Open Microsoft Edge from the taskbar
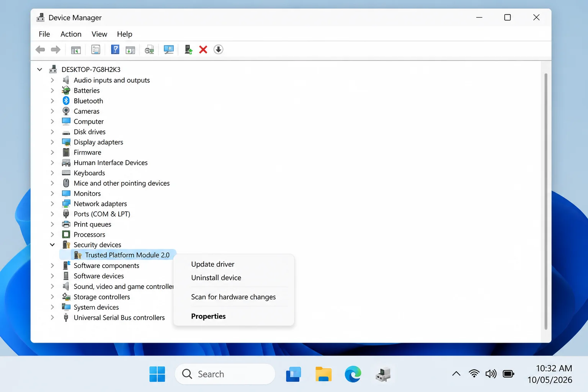The width and height of the screenshot is (588, 392). 353,374
